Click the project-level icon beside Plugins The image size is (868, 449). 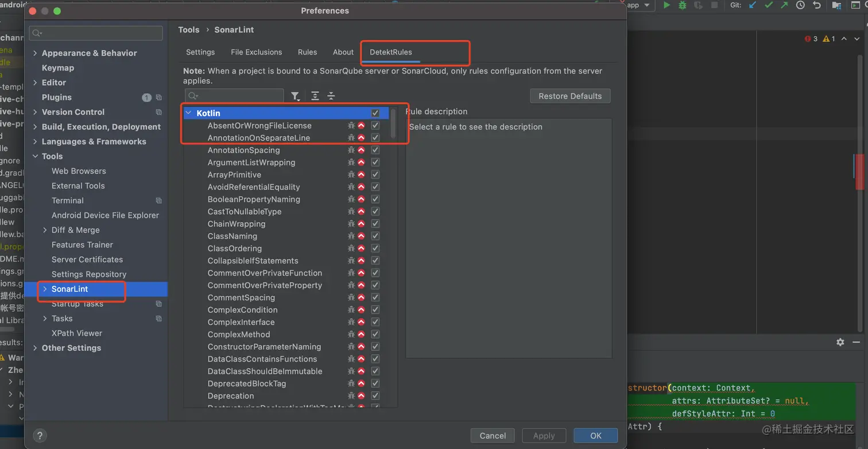[x=159, y=98]
